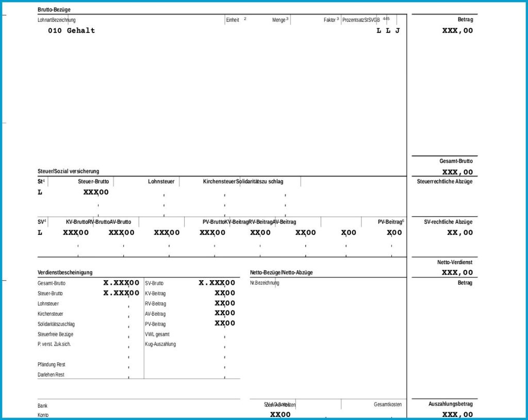Screen dimensions: 528x420
Task: Click the Bank label at bottom left
Action: pos(42,406)
